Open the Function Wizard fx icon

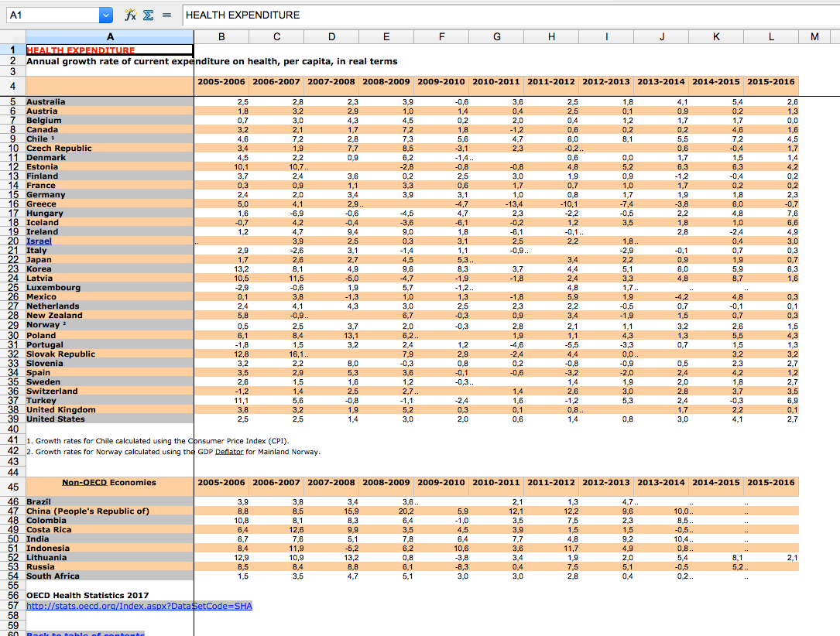[x=131, y=15]
